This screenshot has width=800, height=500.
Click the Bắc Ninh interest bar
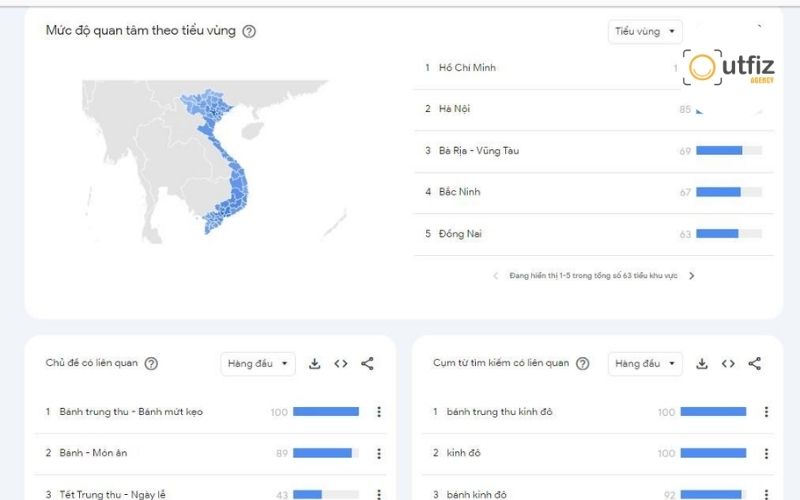(729, 192)
